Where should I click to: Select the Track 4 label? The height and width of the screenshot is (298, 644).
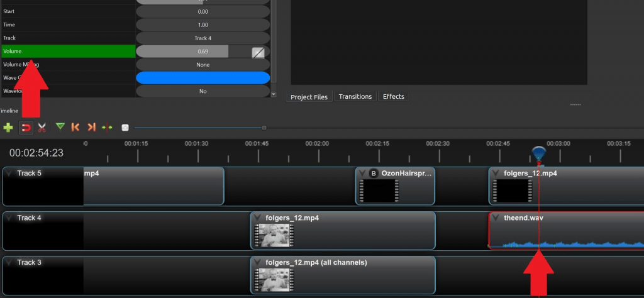(x=29, y=218)
